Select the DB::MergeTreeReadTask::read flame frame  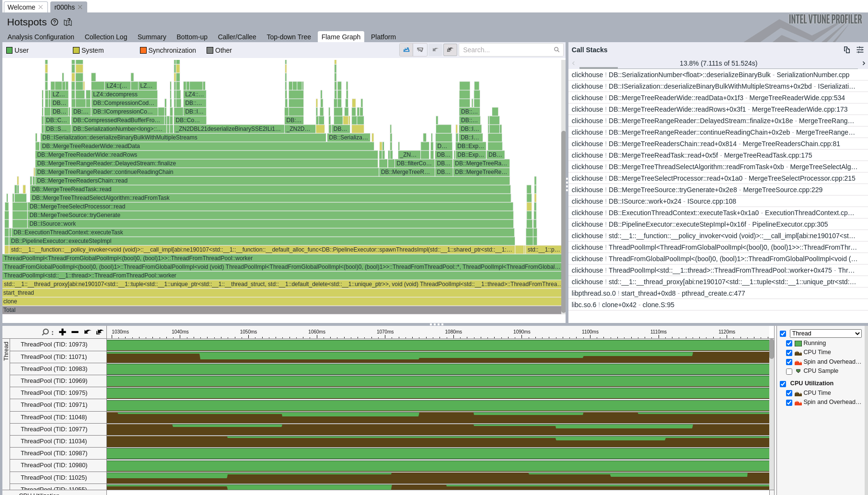[270, 189]
